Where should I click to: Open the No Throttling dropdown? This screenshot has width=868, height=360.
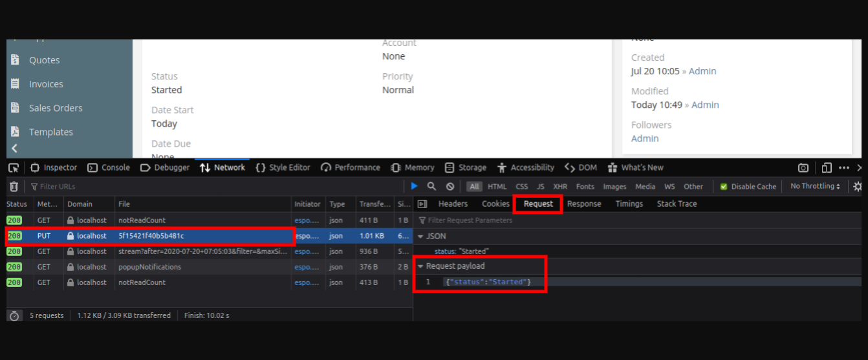(815, 186)
